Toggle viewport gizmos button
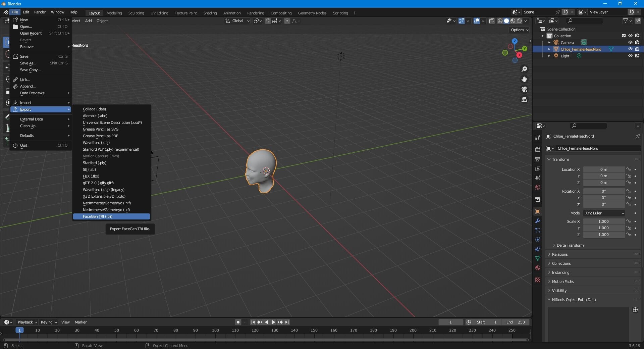 pyautogui.click(x=462, y=21)
